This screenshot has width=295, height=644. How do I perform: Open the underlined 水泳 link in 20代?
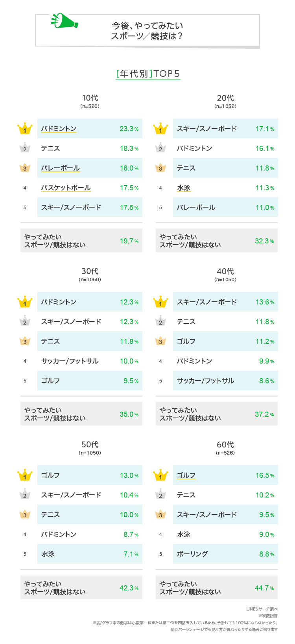pyautogui.click(x=184, y=188)
